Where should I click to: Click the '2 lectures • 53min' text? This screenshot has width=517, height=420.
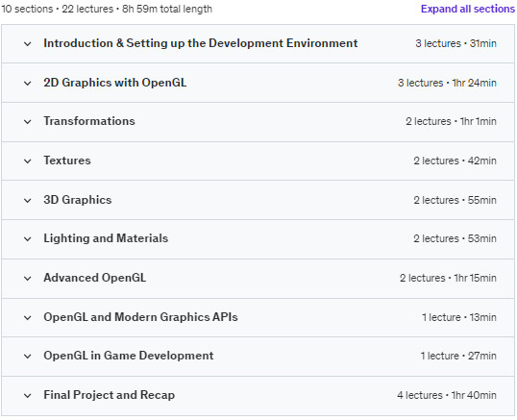455,238
